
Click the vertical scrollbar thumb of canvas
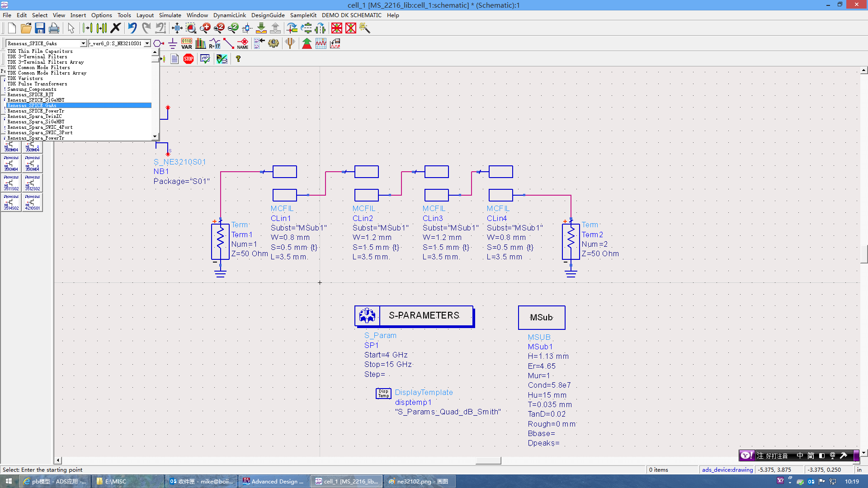tap(864, 253)
